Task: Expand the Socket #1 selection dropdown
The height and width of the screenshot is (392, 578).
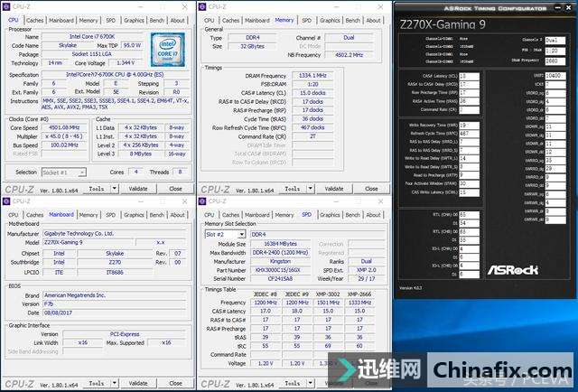Action: click(82, 173)
